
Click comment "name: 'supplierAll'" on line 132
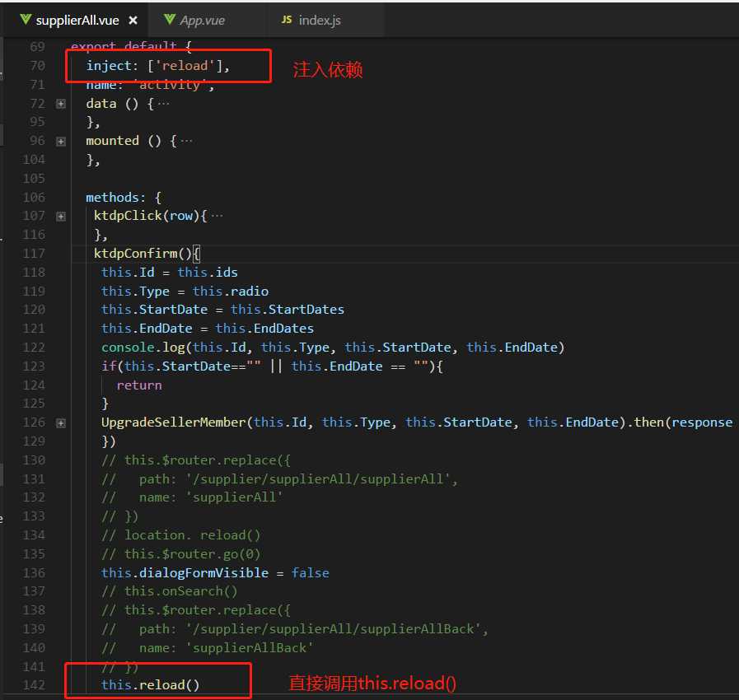click(x=211, y=497)
